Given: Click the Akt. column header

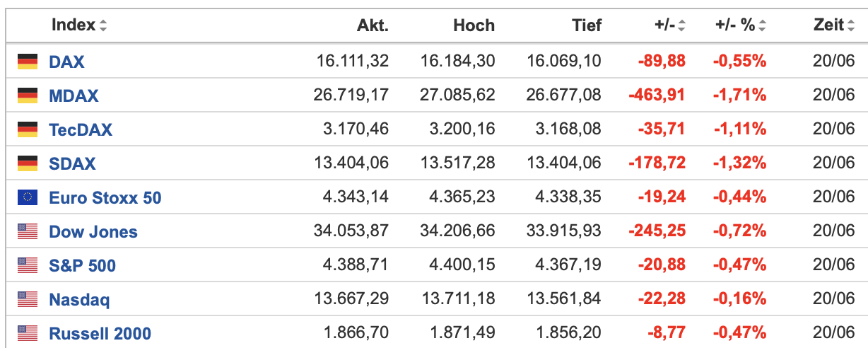Looking at the screenshot, I should coord(373,25).
